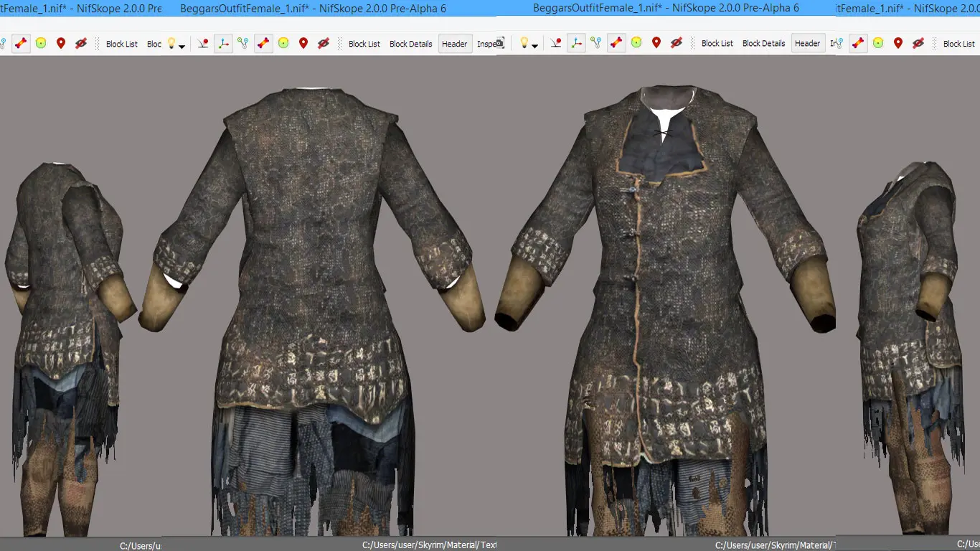Click the lightbulb lighting icon in back-view window
Image resolution: width=980 pixels, height=551 pixels.
tap(171, 43)
